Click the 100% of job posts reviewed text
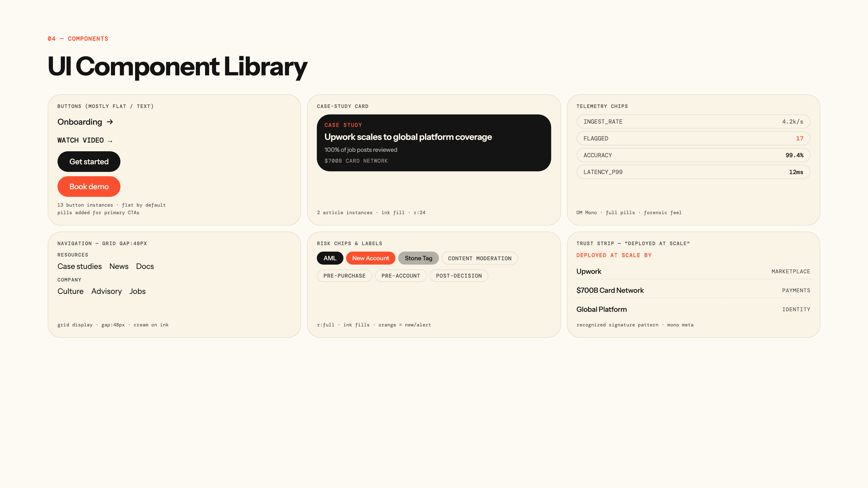Image resolution: width=868 pixels, height=488 pixels. point(360,150)
